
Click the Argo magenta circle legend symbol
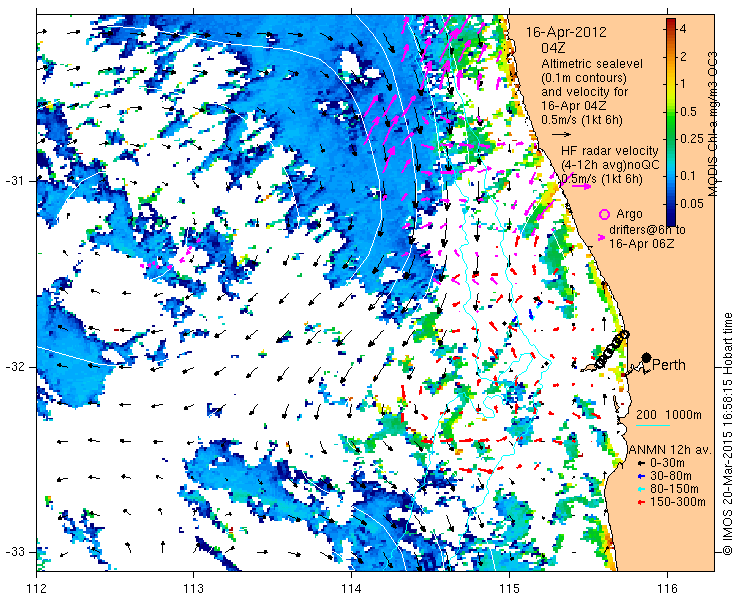[x=604, y=214]
